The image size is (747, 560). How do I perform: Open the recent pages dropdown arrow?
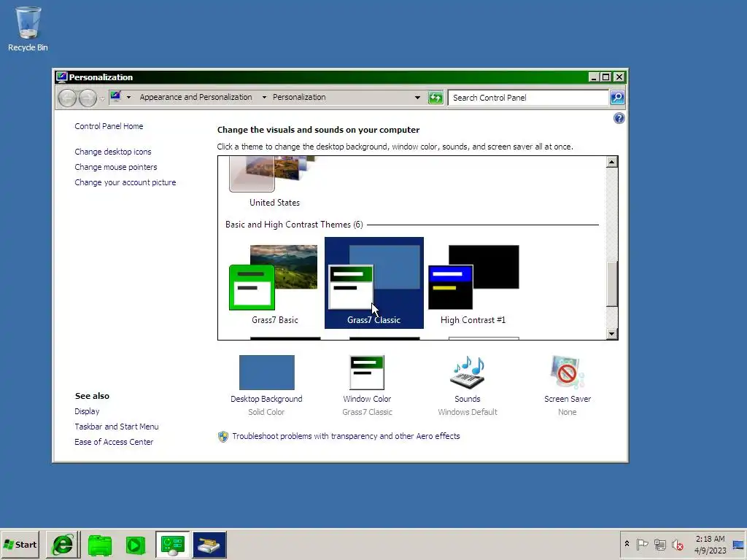102,98
